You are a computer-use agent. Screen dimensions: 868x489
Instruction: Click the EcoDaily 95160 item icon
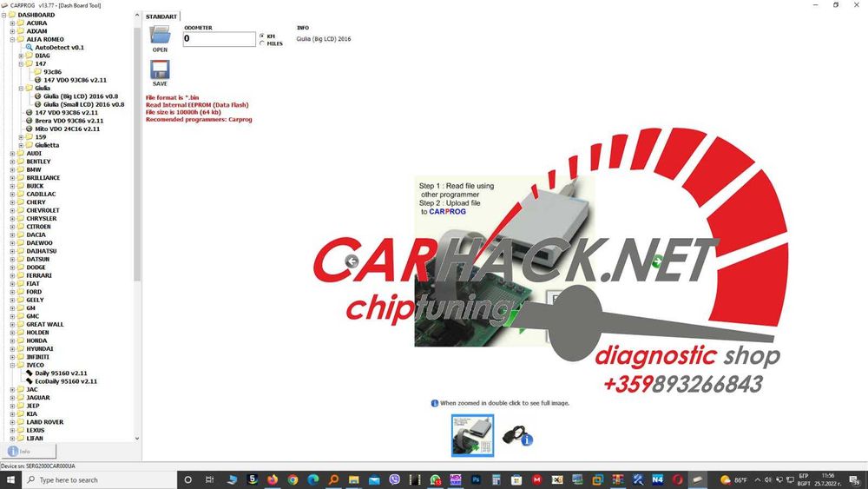[30, 381]
